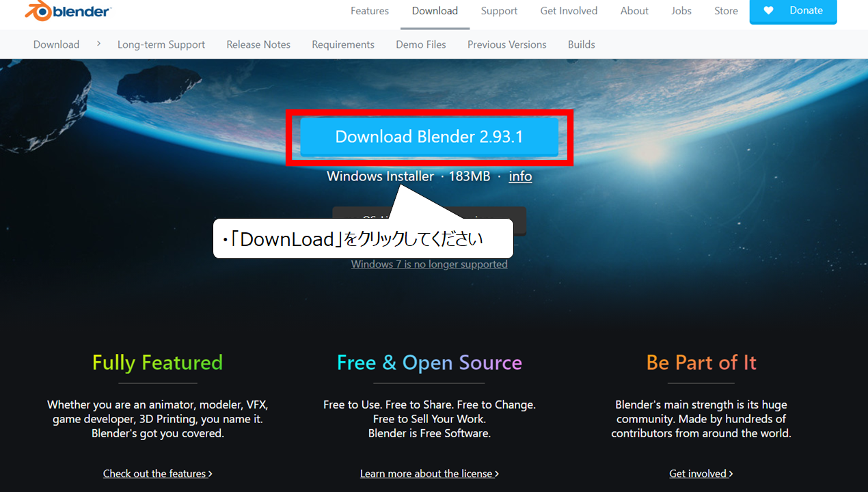This screenshot has width=868, height=492.
Task: Select the Download navigation tab
Action: point(435,11)
